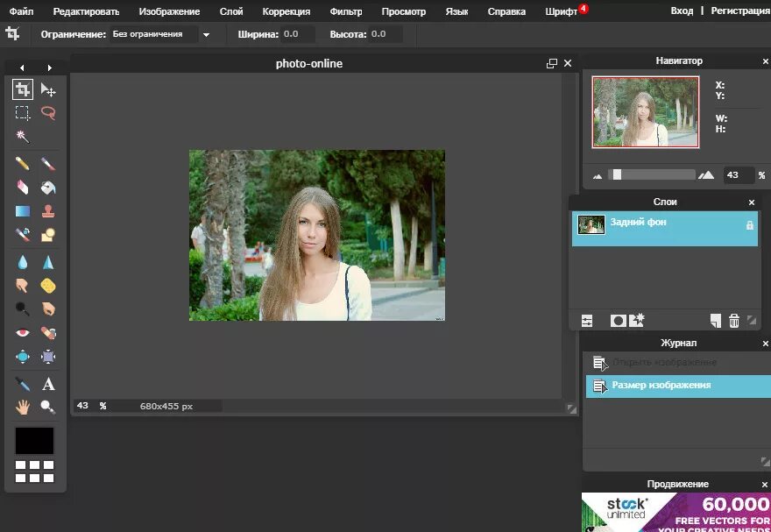Choose the Red Eye Reduction tool

[x=23, y=333]
